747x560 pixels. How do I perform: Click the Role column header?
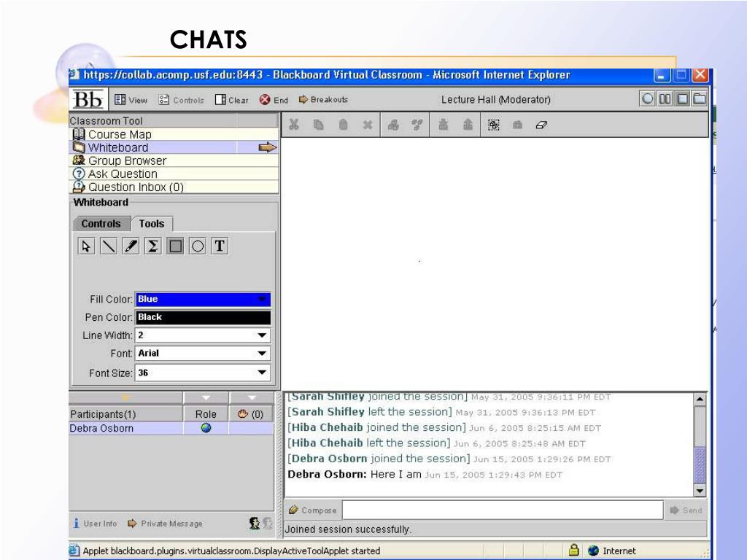[x=206, y=414]
